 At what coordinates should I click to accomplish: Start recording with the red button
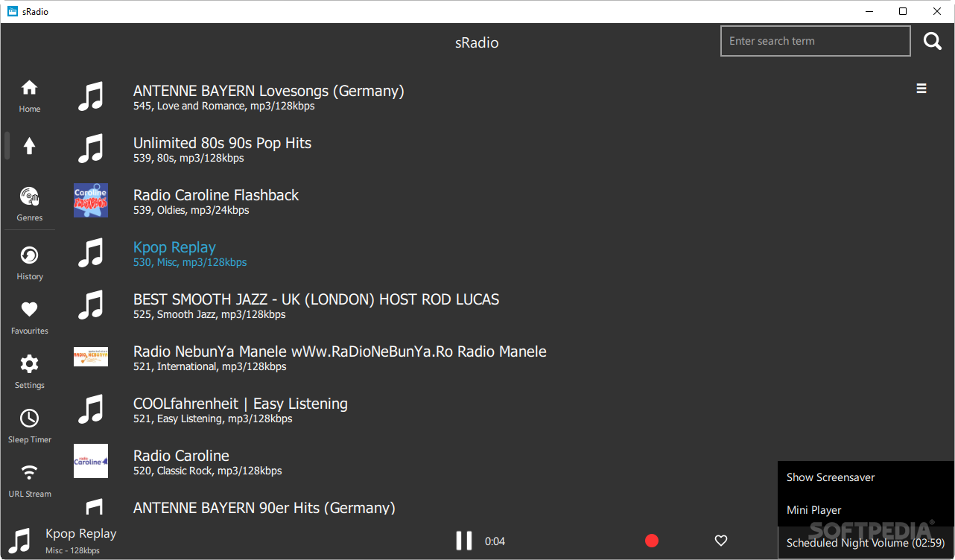click(652, 541)
